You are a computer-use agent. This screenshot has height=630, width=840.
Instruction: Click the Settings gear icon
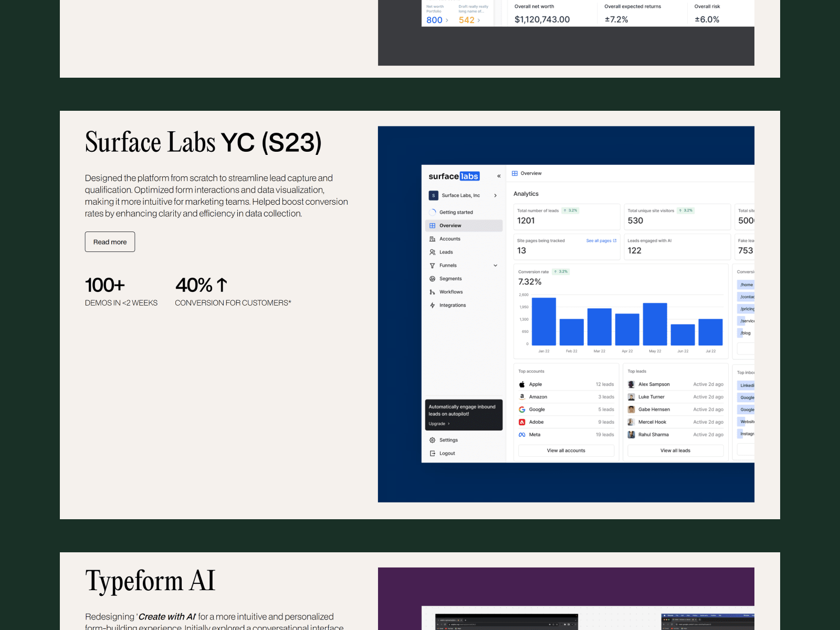click(433, 440)
